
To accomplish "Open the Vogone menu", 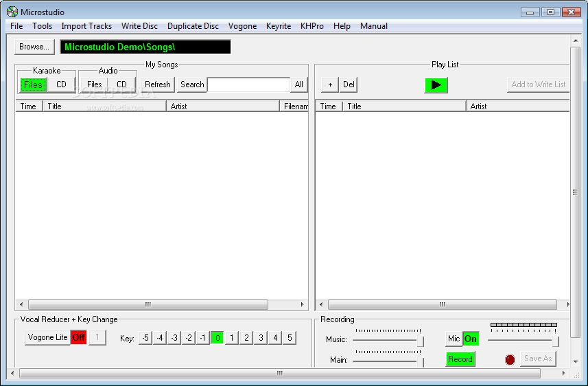I will 243,26.
